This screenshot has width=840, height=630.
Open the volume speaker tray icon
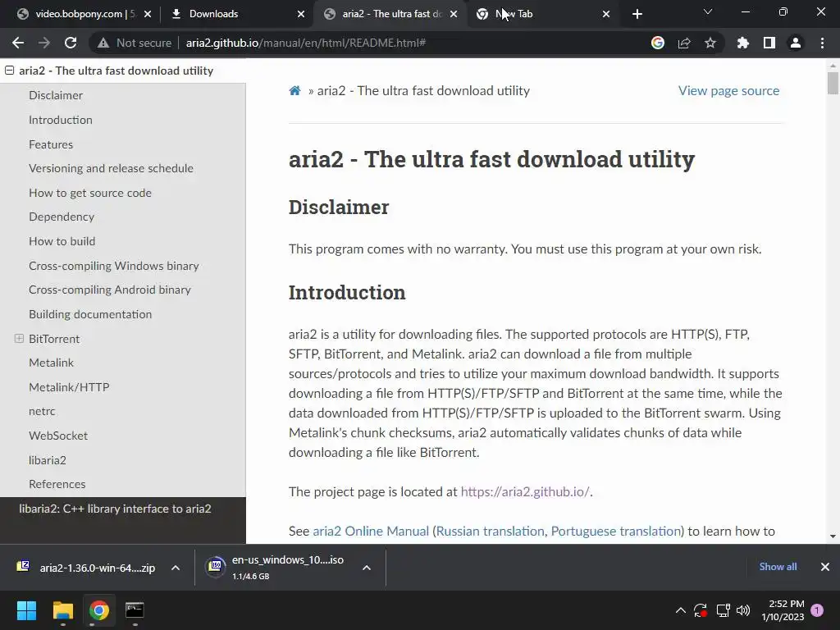click(x=743, y=610)
